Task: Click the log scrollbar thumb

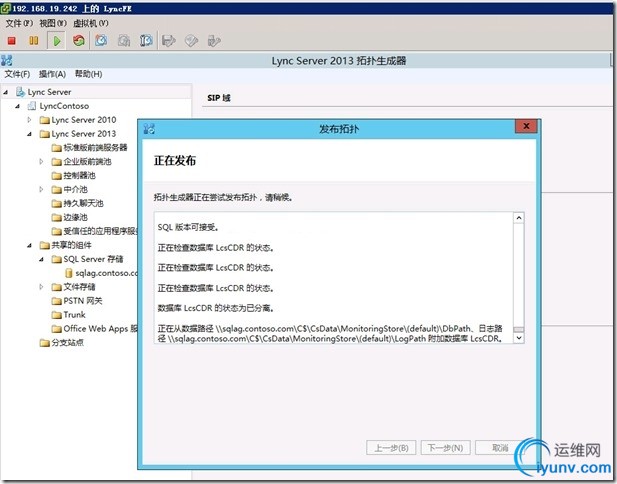Action: coord(519,329)
